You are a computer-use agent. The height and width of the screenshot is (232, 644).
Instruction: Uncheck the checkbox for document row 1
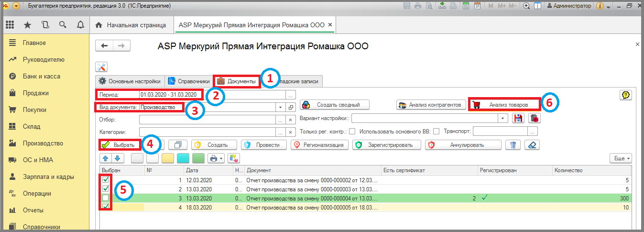coord(105,180)
